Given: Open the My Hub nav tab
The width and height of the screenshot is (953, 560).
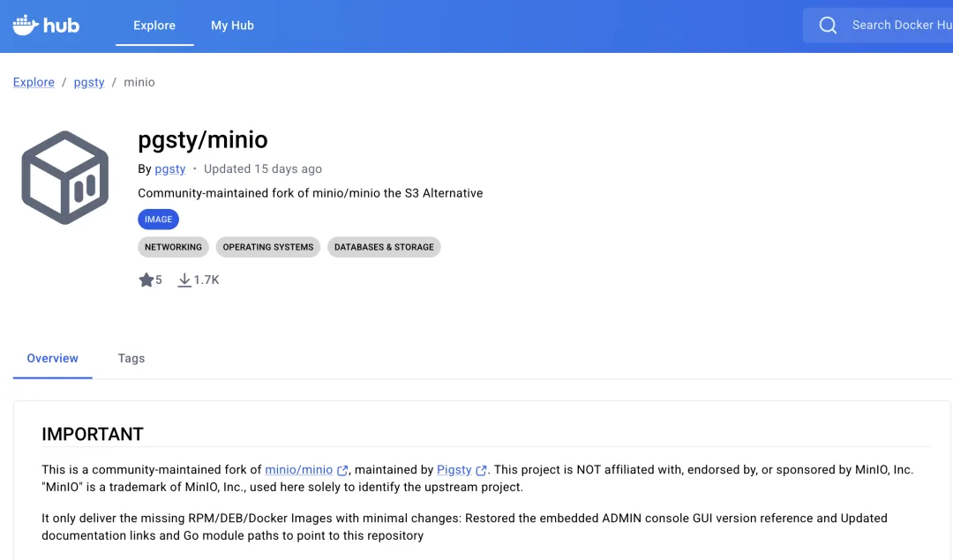Looking at the screenshot, I should point(232,26).
